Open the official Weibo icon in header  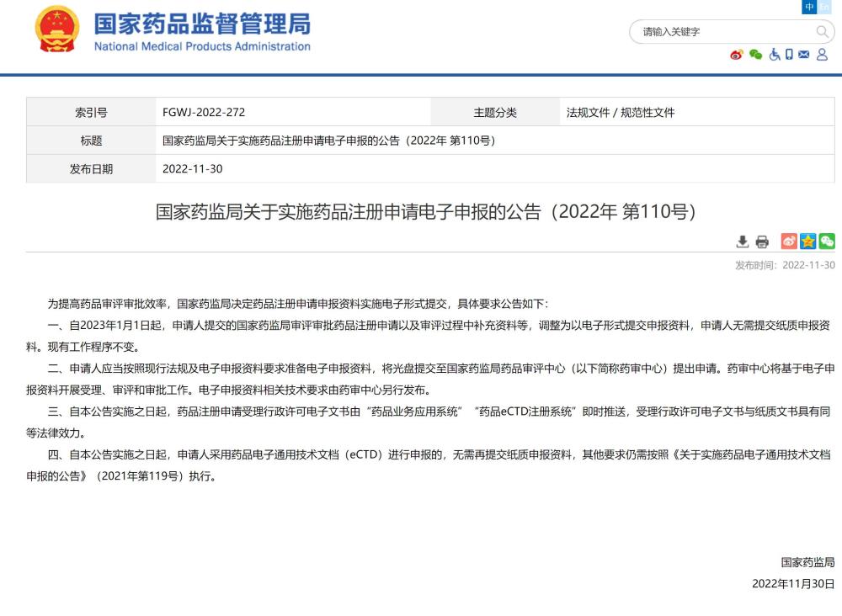tap(737, 55)
